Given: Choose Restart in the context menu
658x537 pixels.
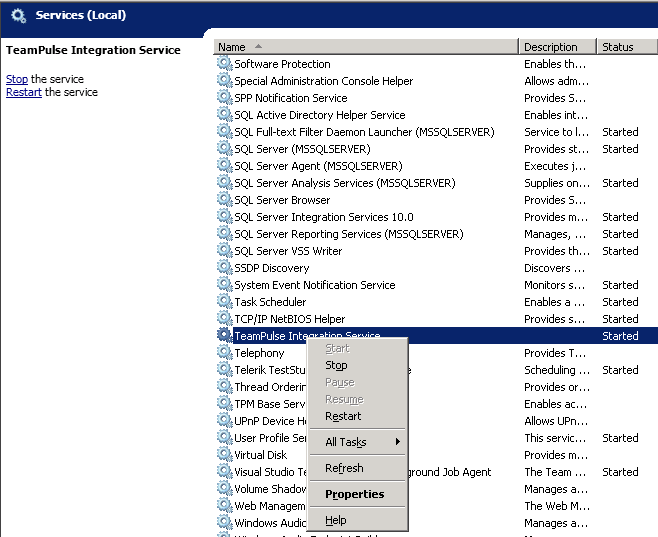Looking at the screenshot, I should tap(358, 416).
